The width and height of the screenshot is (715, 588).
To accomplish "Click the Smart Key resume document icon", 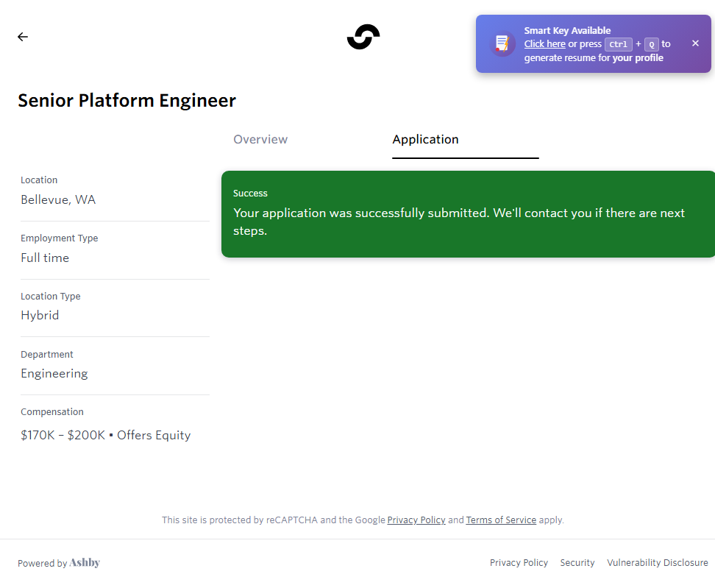I will pos(502,43).
